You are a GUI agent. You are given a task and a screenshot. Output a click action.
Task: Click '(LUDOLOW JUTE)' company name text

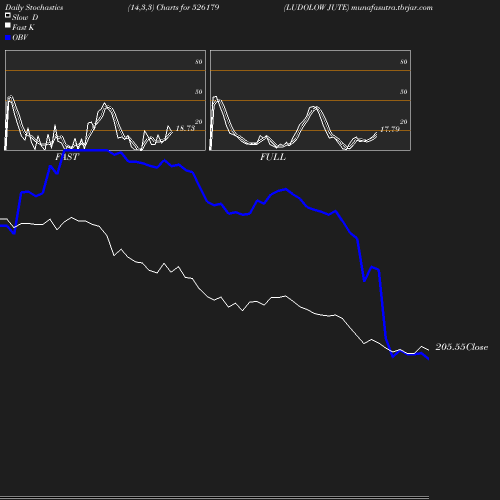coord(316,8)
